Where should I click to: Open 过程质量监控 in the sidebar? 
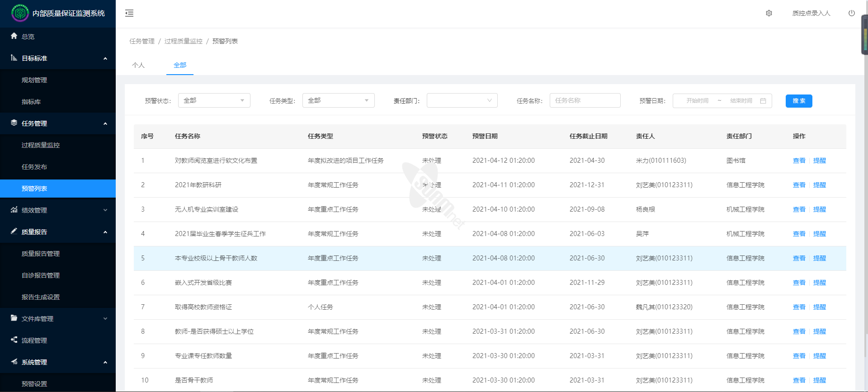click(41, 145)
